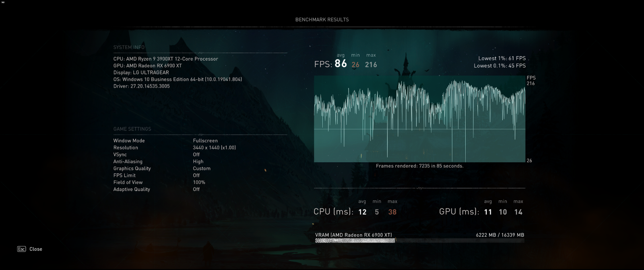Screen dimensions: 644x270
Task: Click the Lowest 0.1%: 45 FPS text
Action: click(x=500, y=66)
